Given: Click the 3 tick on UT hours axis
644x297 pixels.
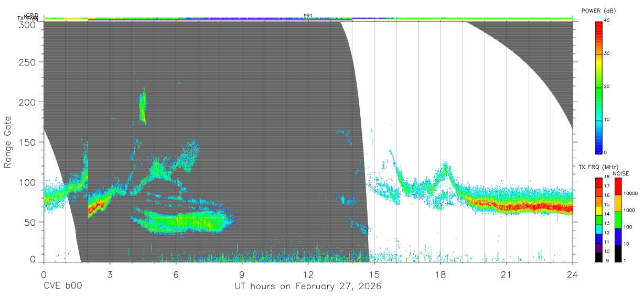Looking at the screenshot, I should click(110, 274).
